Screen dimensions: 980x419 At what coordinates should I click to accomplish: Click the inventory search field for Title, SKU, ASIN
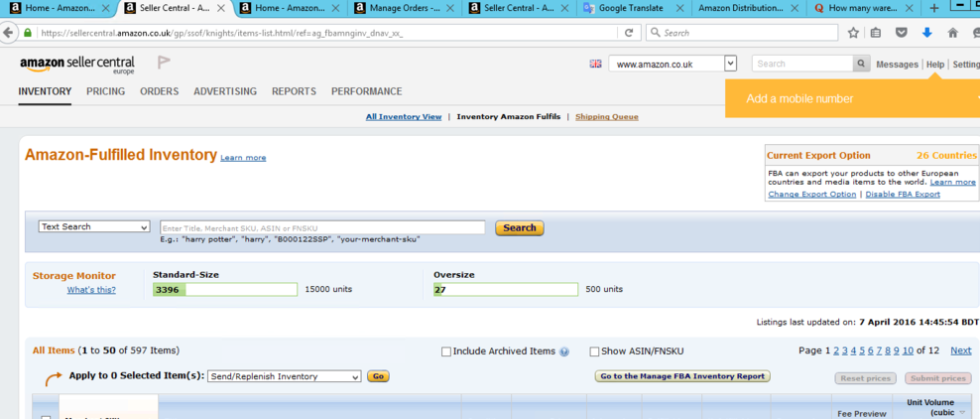[x=322, y=227]
